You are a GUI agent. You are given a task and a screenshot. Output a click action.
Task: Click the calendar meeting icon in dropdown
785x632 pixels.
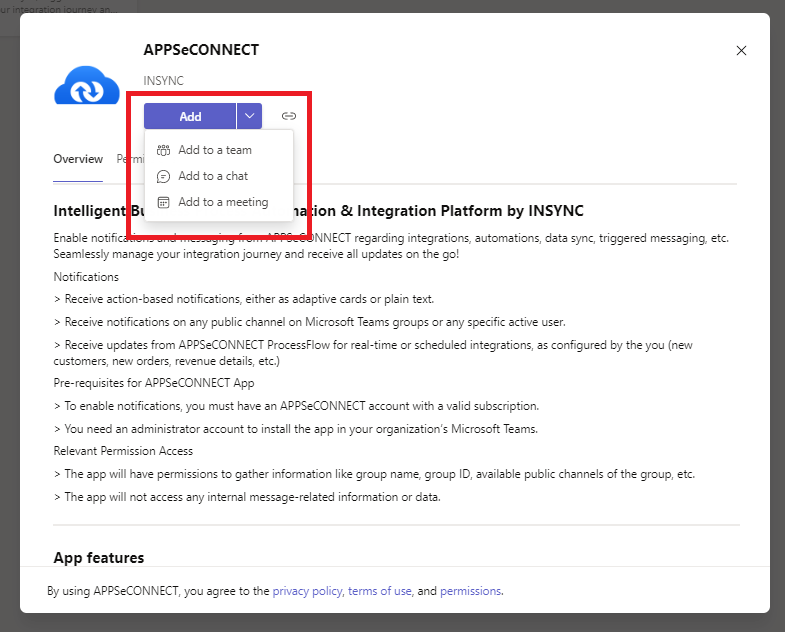click(163, 202)
